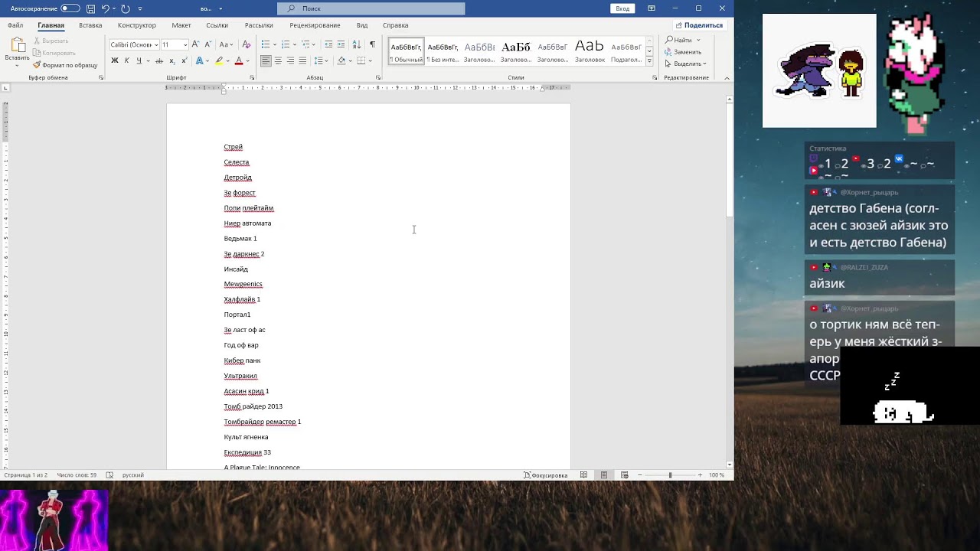980x551 pixels.
Task: Open the Quick Access Toolbar customization arrow
Action: (x=140, y=8)
